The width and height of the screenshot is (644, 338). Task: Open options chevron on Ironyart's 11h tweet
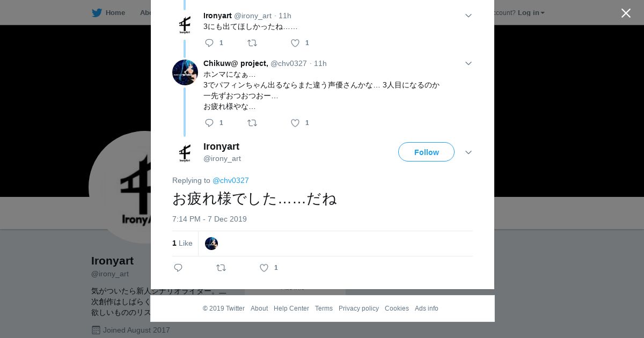(469, 16)
